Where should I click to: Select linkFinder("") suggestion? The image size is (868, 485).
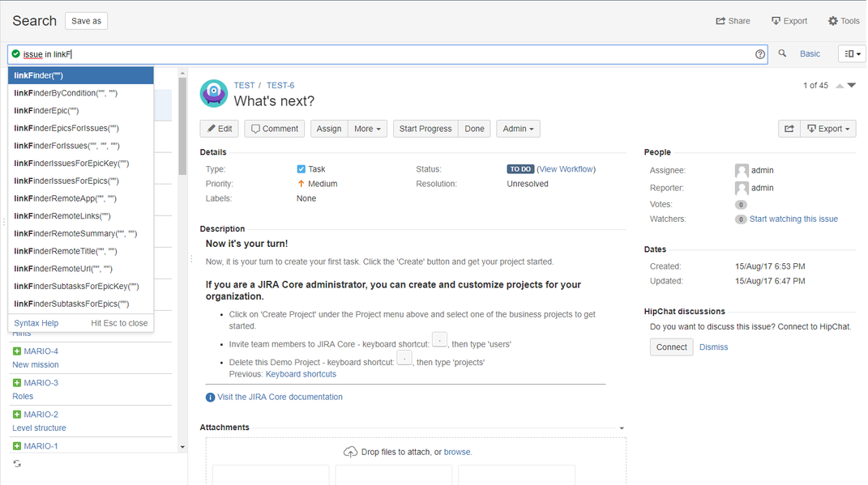[81, 76]
